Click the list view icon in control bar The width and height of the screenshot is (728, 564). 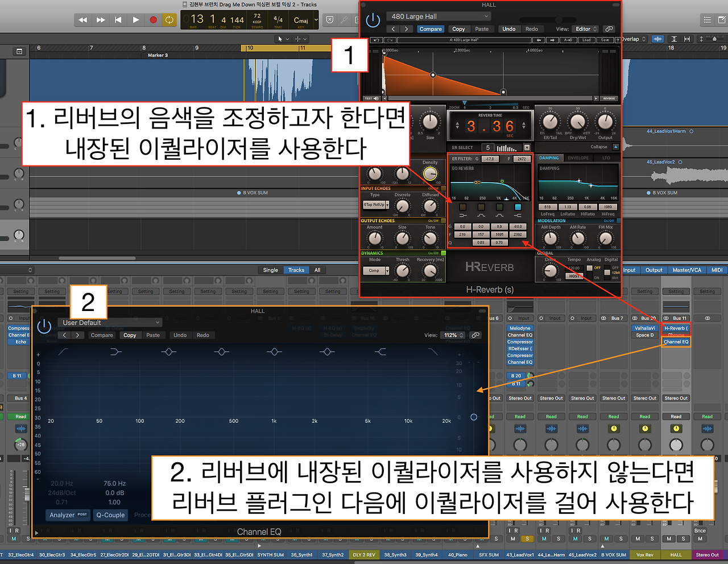708,20
